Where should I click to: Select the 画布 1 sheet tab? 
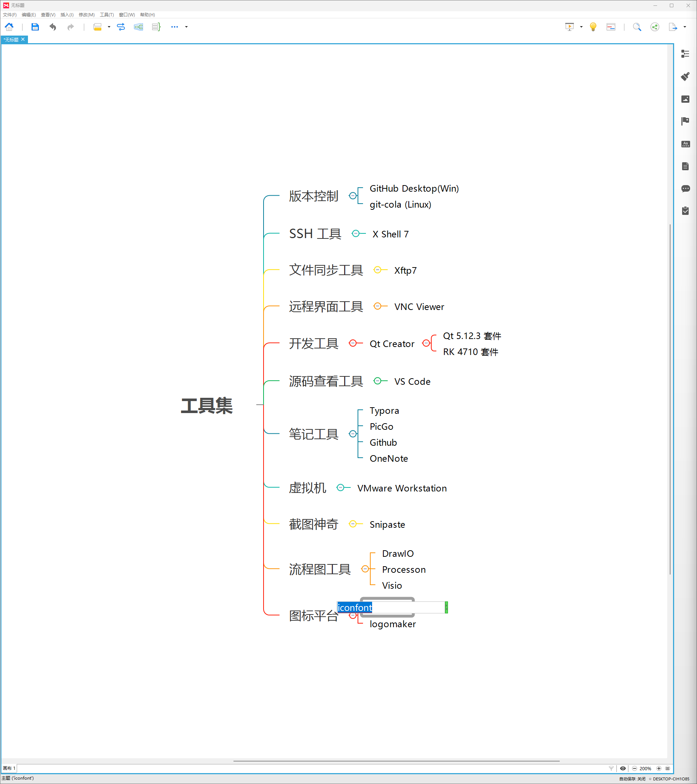tap(9, 768)
